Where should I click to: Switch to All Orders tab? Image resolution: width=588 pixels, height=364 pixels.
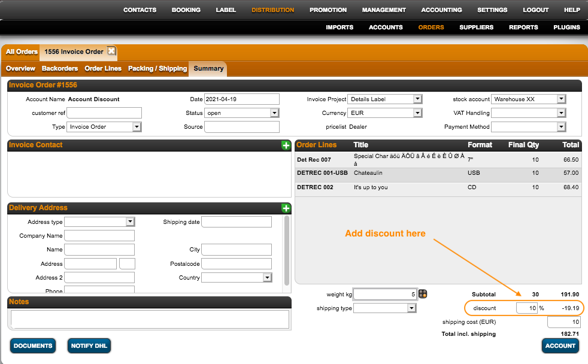(x=22, y=51)
